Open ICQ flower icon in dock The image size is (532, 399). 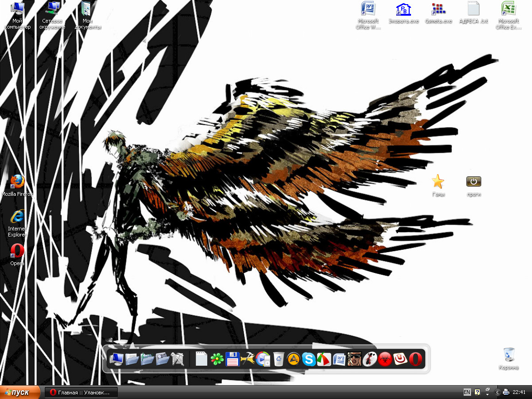[x=217, y=359]
